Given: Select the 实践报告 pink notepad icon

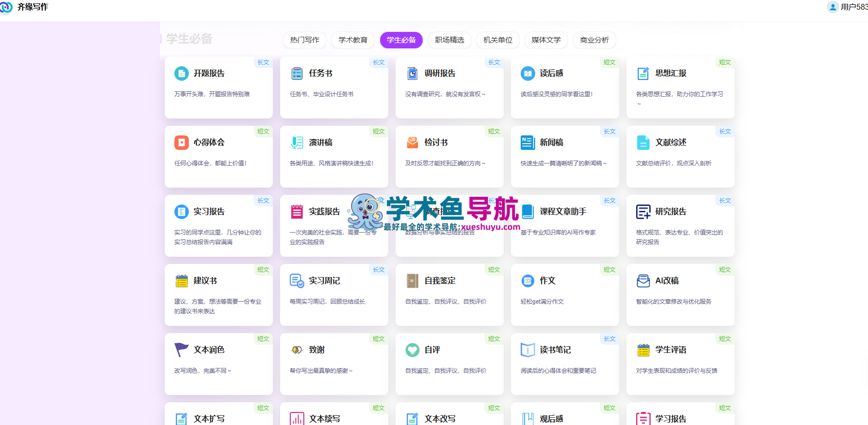Looking at the screenshot, I should click(297, 212).
